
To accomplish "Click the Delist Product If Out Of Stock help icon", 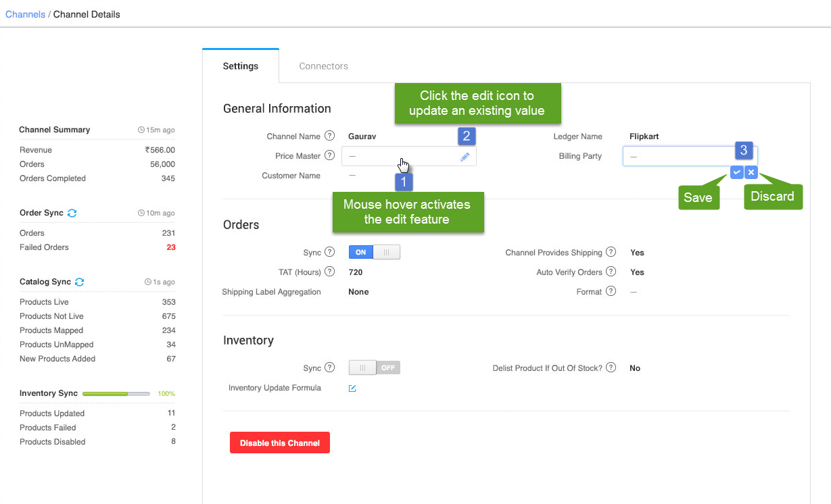I will pyautogui.click(x=611, y=367).
